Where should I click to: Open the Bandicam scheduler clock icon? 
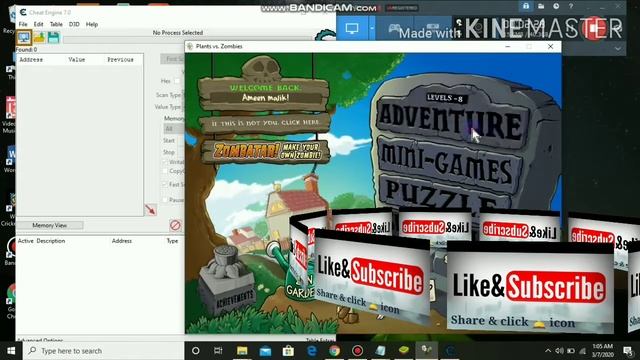[556, 6]
